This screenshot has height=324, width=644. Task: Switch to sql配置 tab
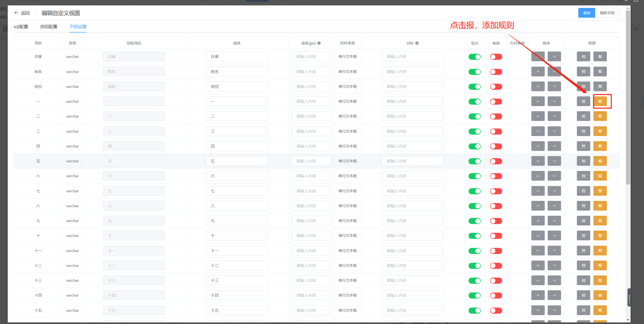[x=21, y=27]
